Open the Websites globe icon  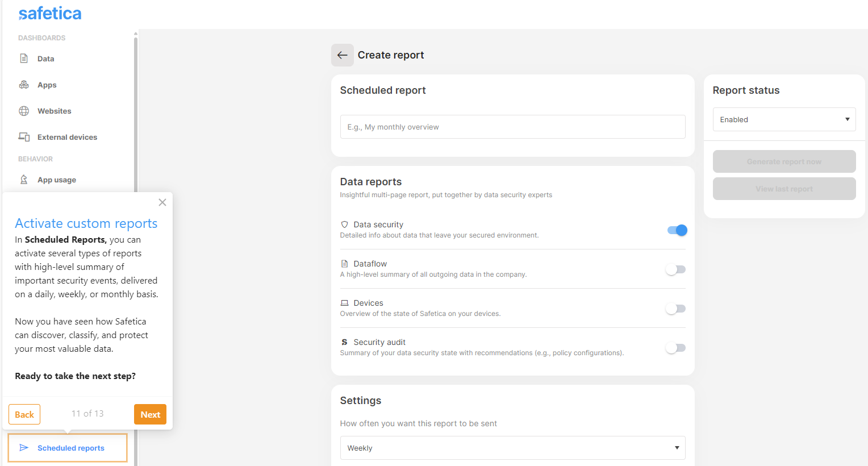coord(24,111)
